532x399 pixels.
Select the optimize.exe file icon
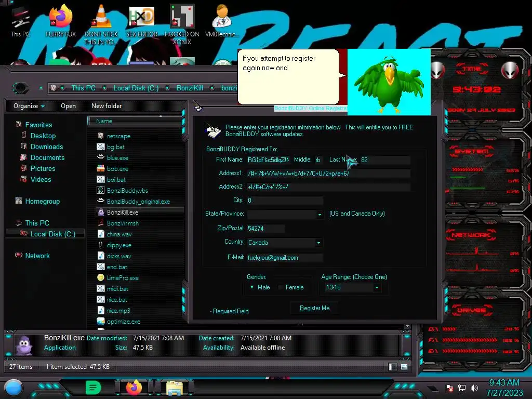point(100,321)
